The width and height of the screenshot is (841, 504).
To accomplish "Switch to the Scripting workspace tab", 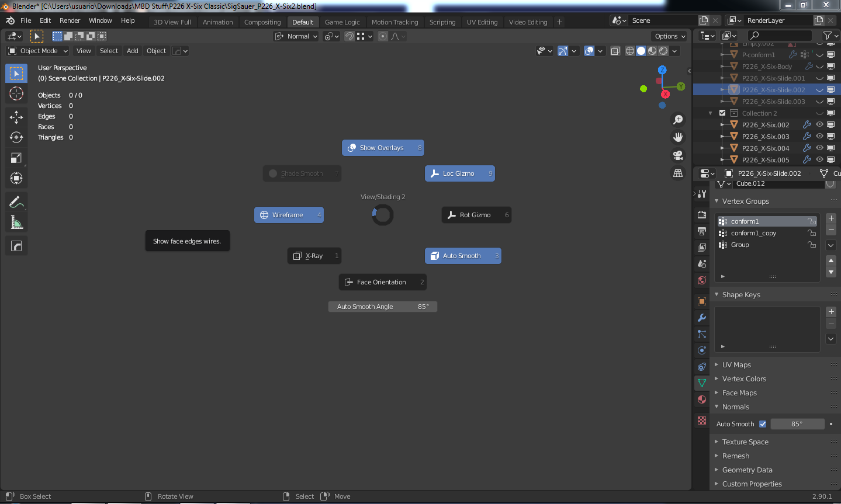I will pyautogui.click(x=442, y=22).
